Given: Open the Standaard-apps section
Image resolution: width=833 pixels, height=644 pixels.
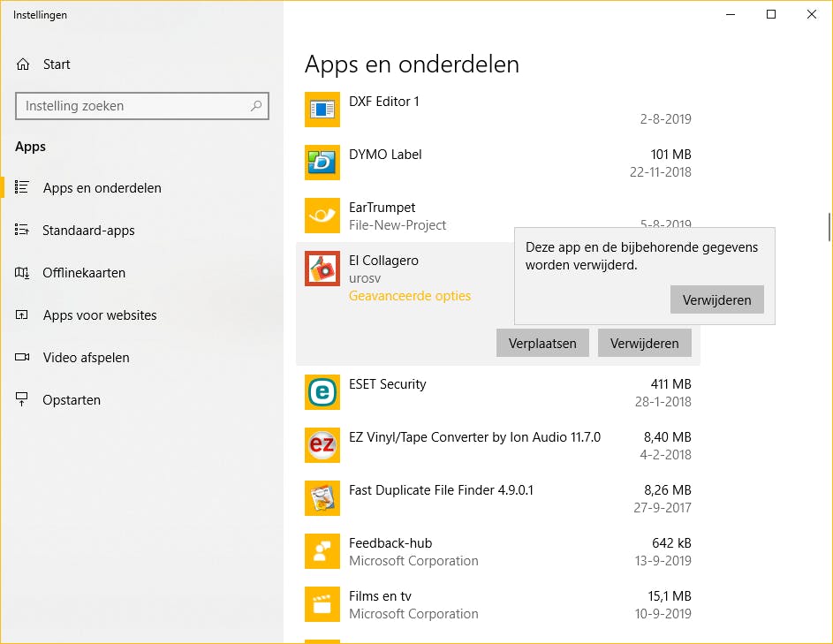Looking at the screenshot, I should [x=88, y=230].
